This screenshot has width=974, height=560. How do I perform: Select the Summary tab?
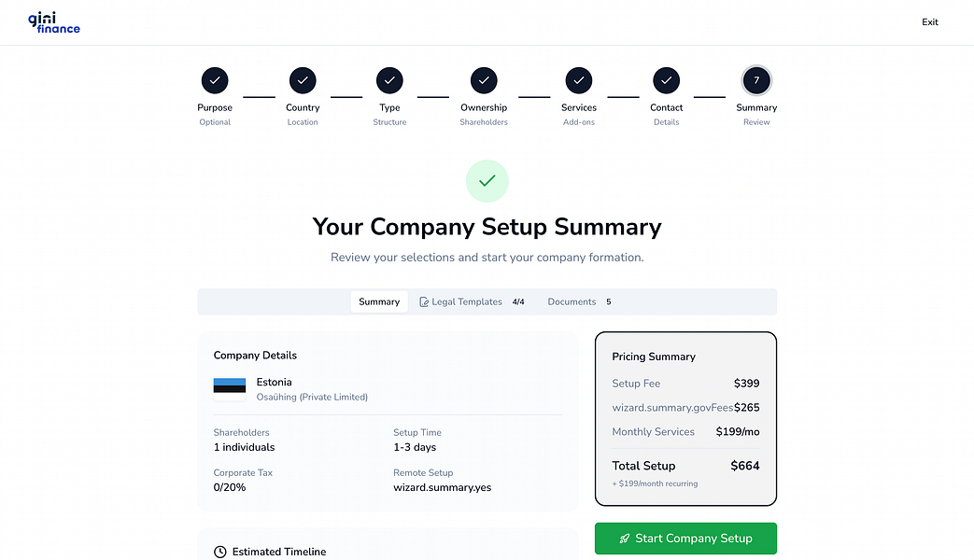pos(379,301)
